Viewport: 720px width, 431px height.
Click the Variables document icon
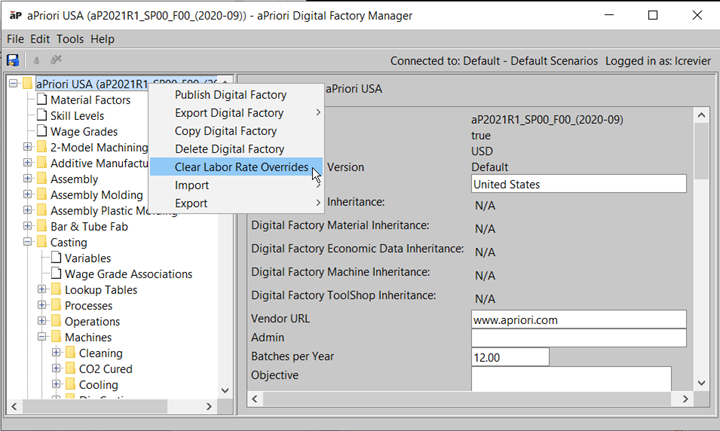click(56, 257)
